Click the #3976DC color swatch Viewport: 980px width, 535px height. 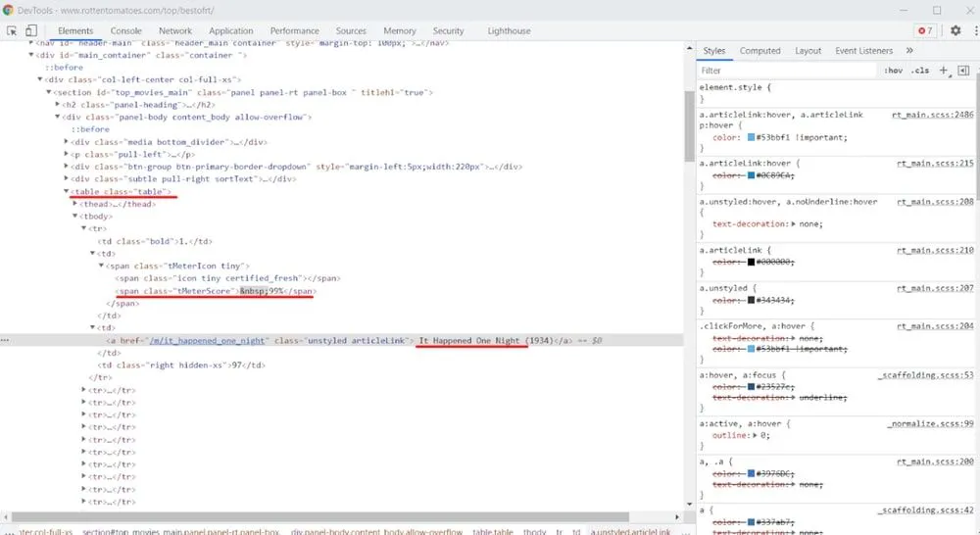click(x=751, y=473)
